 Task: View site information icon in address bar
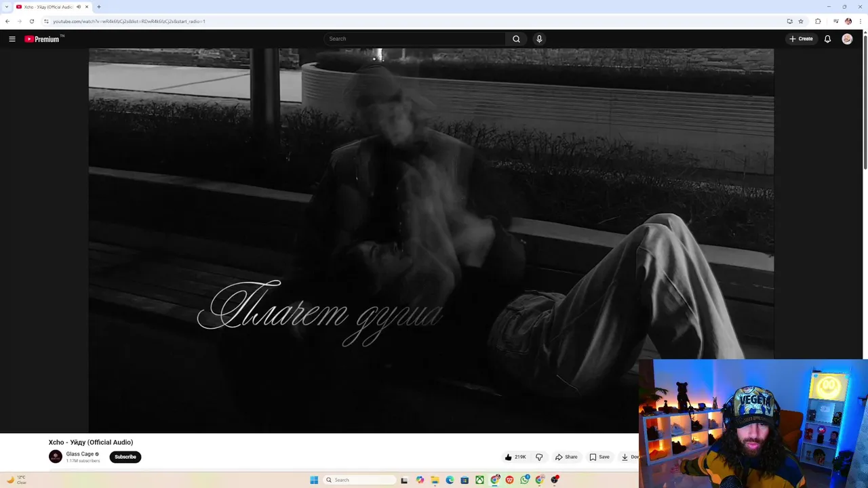point(46,21)
